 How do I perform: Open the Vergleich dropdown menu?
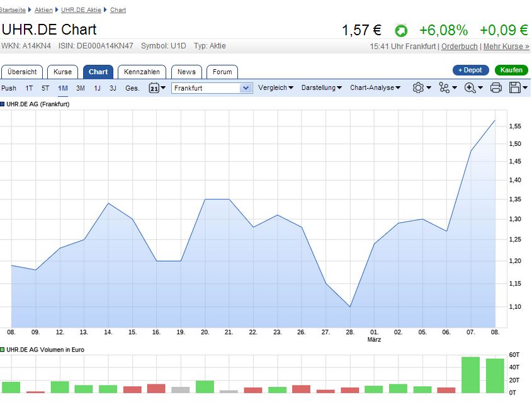276,88
